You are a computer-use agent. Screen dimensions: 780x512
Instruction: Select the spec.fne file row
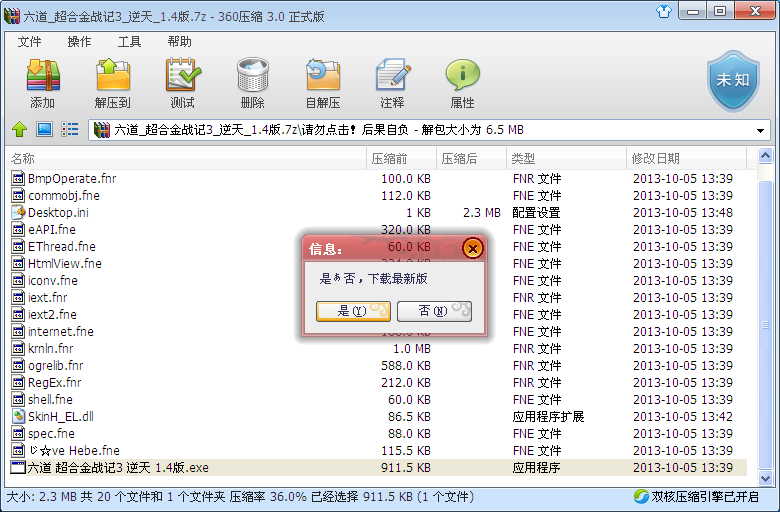378,433
